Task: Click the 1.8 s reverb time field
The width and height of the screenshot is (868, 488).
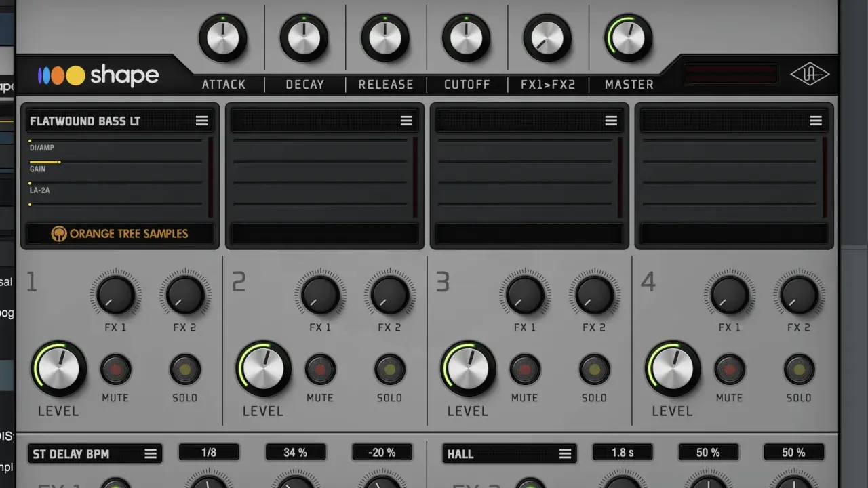Action: [623, 452]
